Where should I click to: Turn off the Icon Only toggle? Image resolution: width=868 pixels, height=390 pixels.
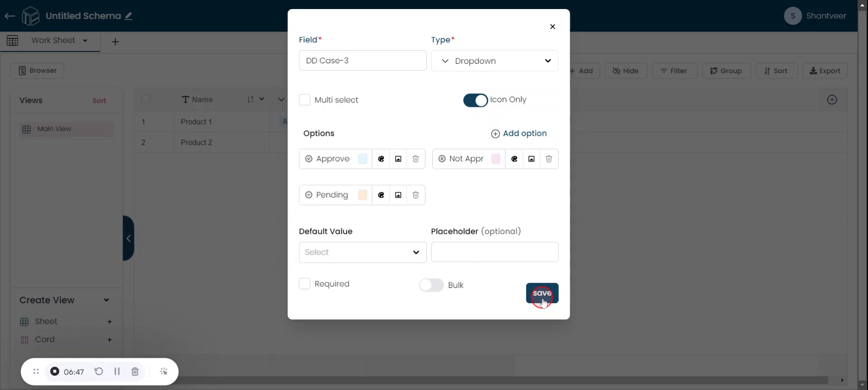coord(475,100)
